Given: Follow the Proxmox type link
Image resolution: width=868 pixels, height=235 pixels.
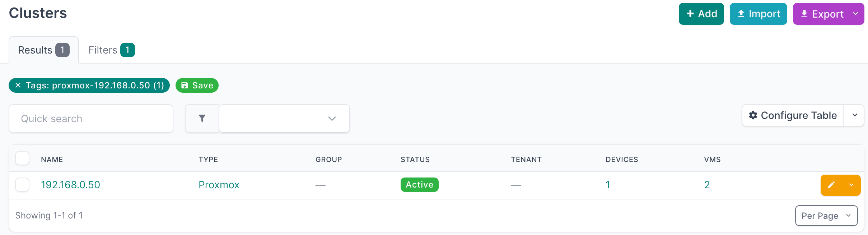Looking at the screenshot, I should (x=219, y=185).
